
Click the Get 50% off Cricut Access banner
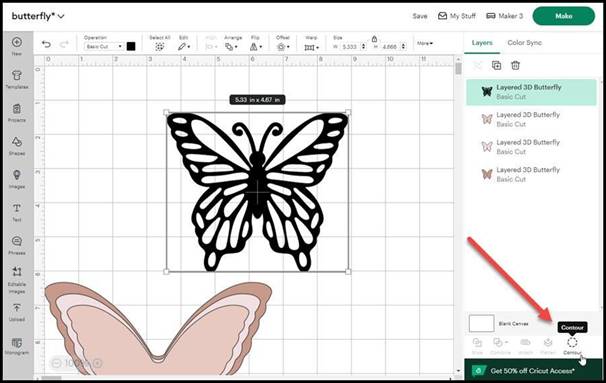pyautogui.click(x=533, y=371)
